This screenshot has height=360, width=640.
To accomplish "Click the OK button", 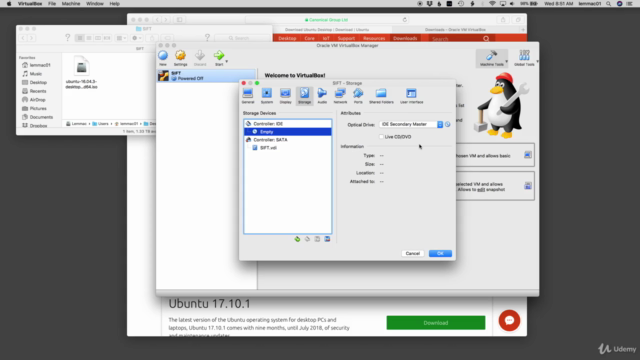I will tap(440, 253).
